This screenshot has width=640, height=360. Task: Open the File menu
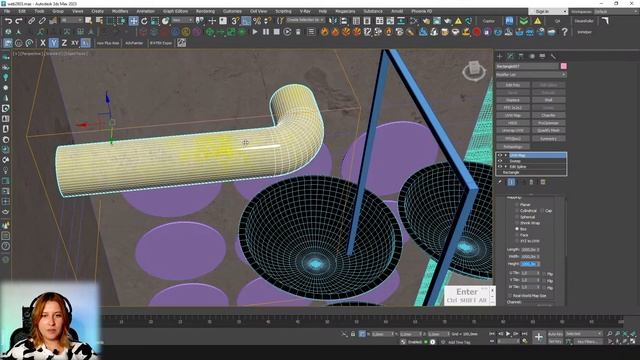7,11
